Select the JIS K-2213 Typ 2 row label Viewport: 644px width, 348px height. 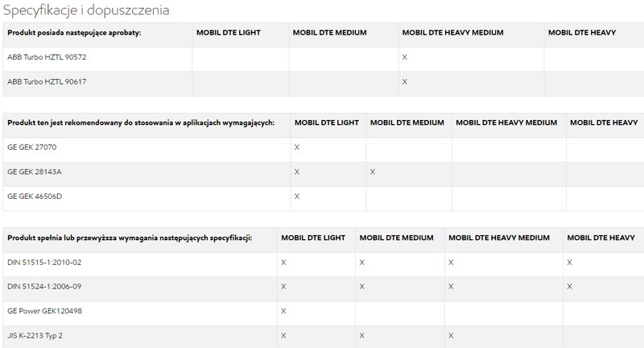pos(35,335)
